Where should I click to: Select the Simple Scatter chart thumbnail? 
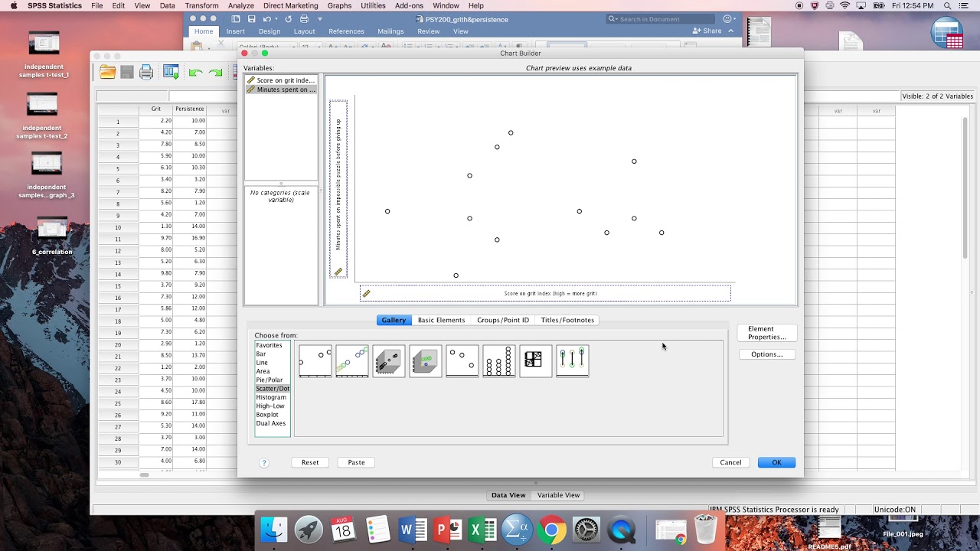pos(315,361)
